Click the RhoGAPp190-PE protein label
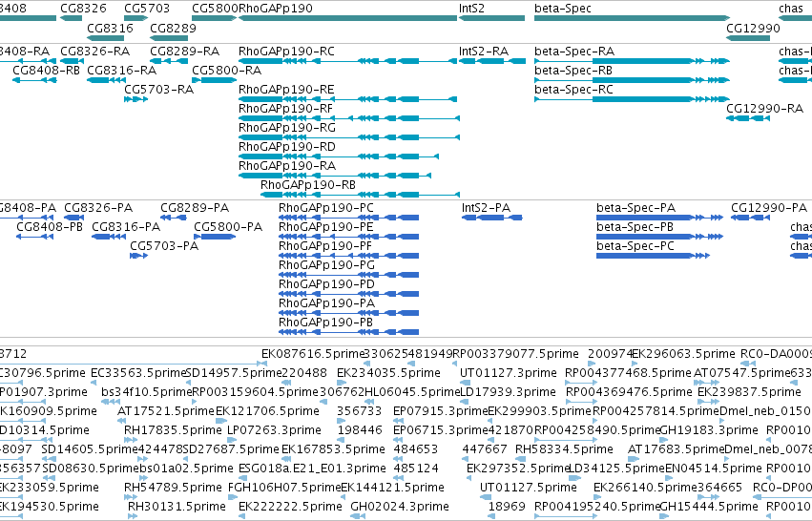 [325, 227]
